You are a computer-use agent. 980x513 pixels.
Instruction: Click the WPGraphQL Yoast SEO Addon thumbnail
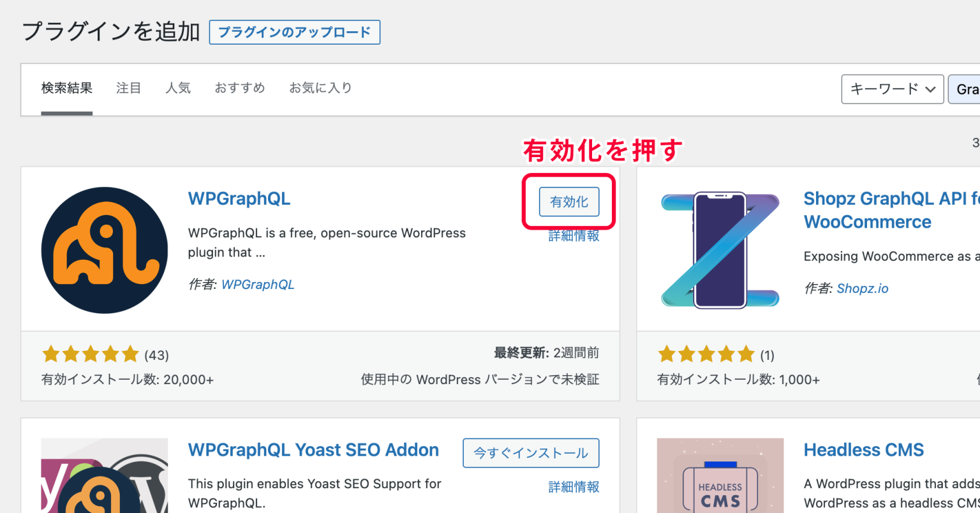click(x=105, y=475)
